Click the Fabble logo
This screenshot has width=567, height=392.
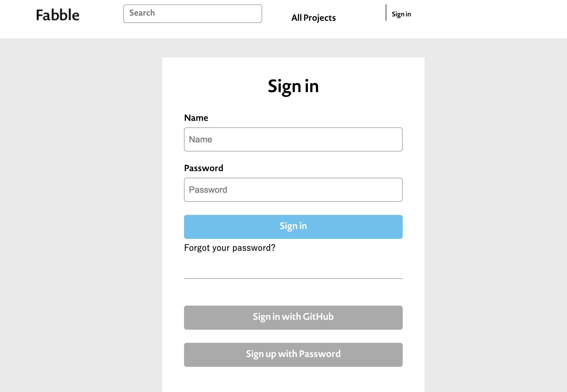[x=58, y=15]
